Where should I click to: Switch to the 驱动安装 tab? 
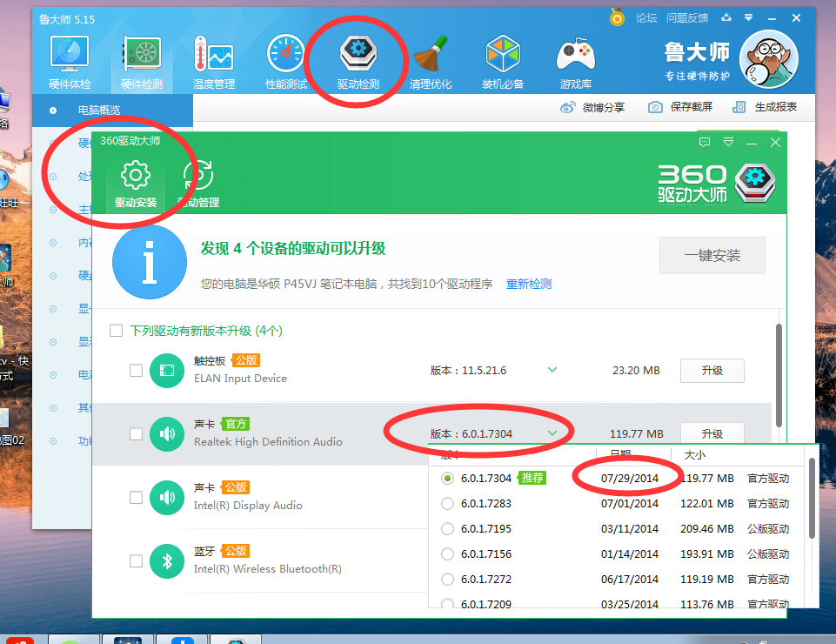[x=136, y=184]
